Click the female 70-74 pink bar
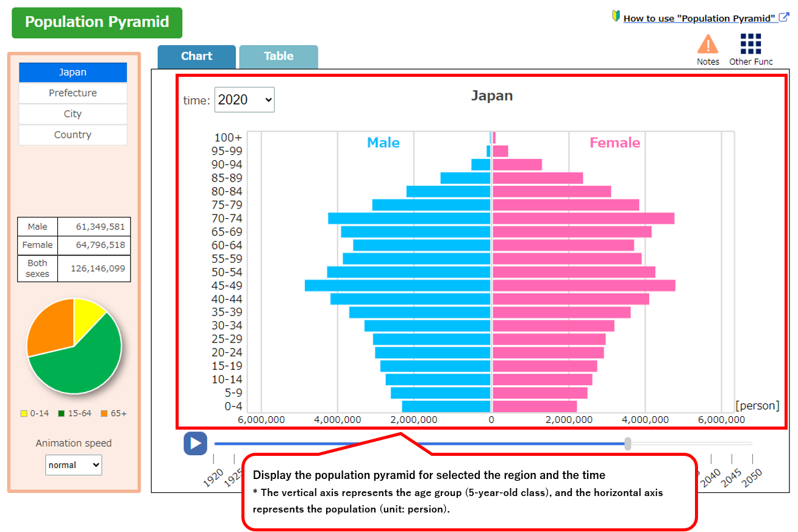Screen dimensions: 798x532 pos(583,218)
